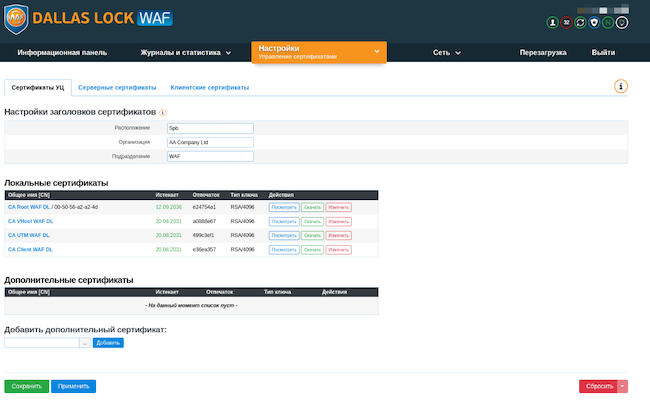Go to Информационная панель
This screenshot has width=650, height=401.
point(62,53)
